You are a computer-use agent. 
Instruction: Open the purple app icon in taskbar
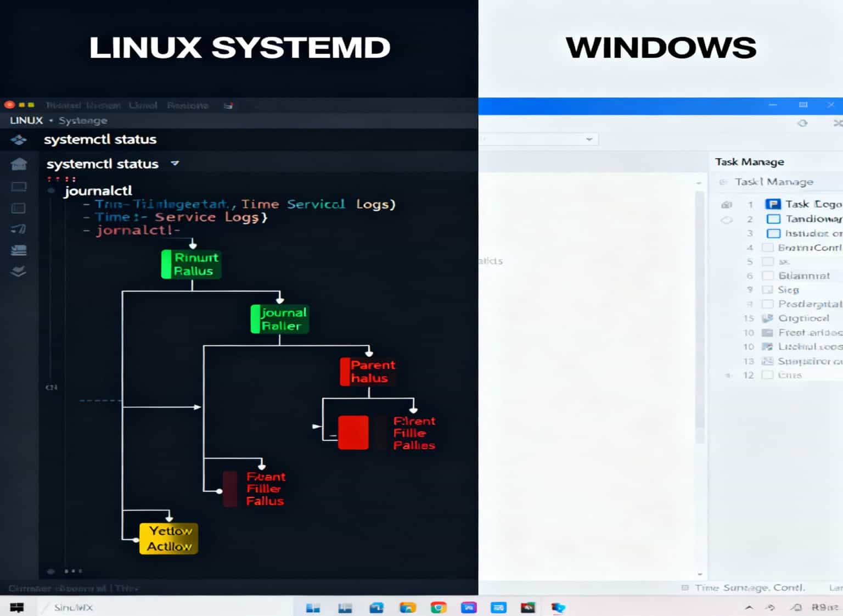click(x=469, y=607)
